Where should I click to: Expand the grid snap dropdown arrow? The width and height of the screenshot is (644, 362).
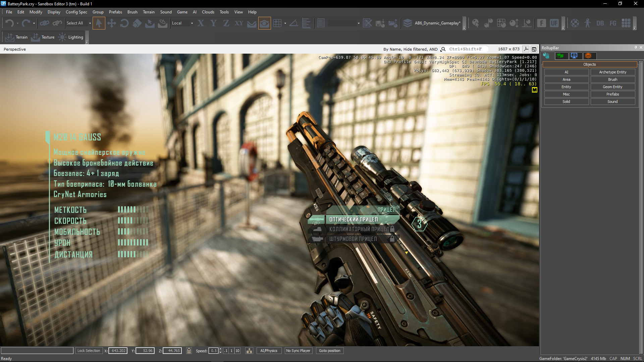[285, 23]
